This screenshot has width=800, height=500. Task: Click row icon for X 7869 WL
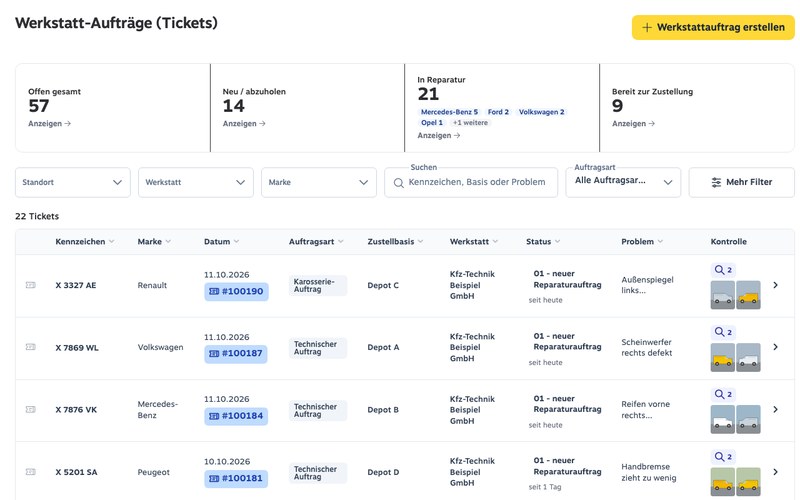(x=31, y=347)
